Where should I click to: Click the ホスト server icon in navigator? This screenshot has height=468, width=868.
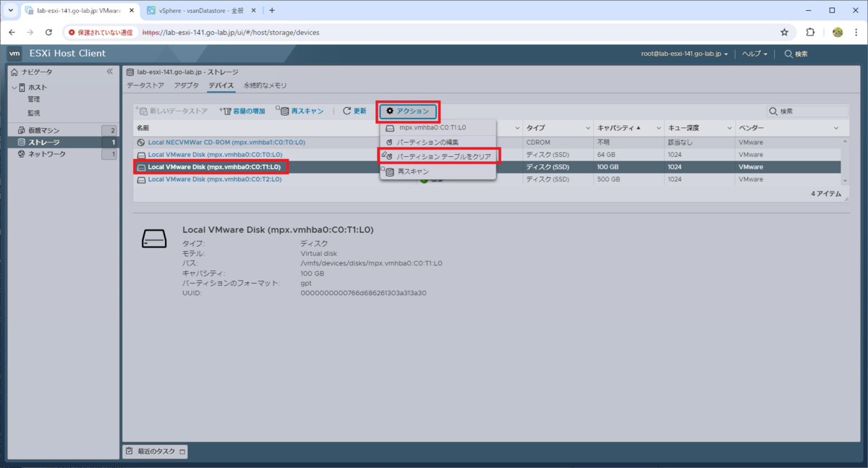tap(22, 88)
